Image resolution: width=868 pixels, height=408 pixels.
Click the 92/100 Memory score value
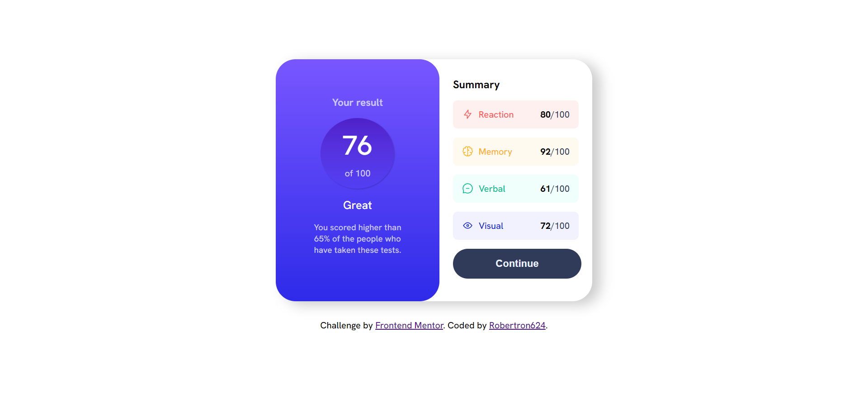point(555,152)
